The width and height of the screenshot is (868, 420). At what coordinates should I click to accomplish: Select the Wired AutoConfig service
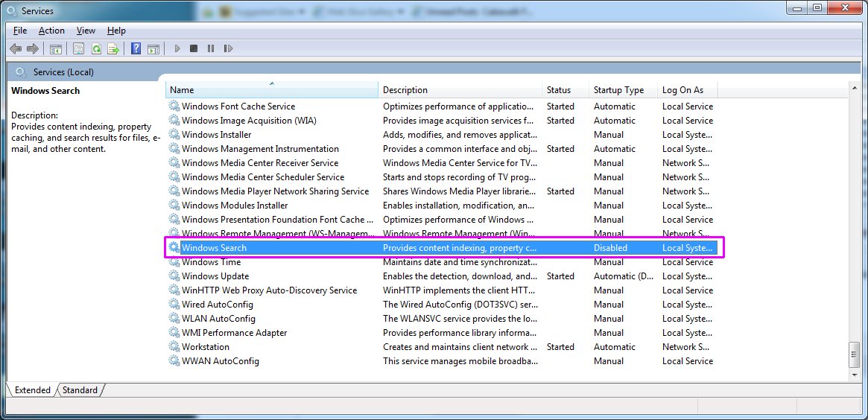click(x=217, y=305)
